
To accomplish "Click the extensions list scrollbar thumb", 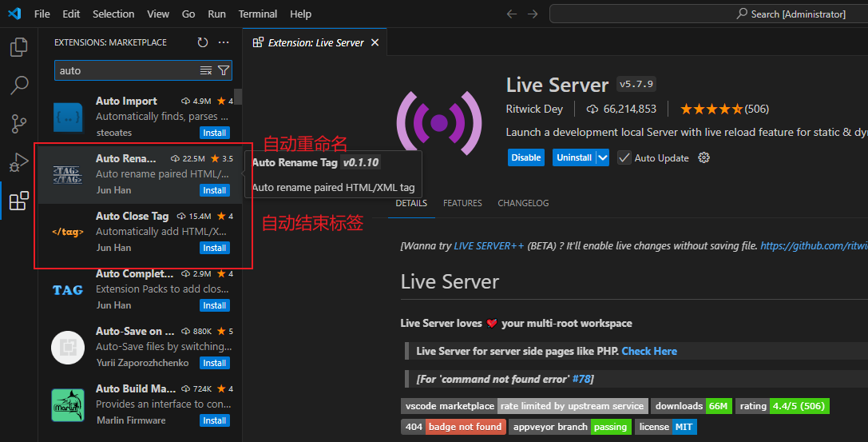I will click(238, 97).
